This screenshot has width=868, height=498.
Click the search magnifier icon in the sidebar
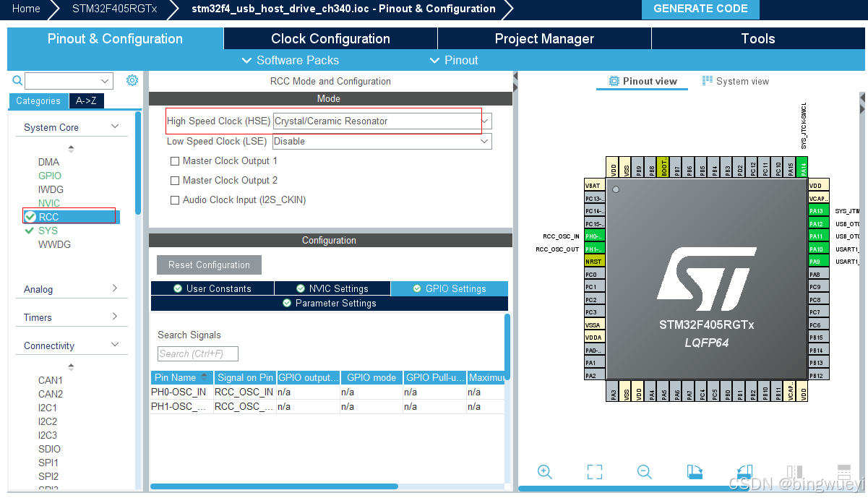click(17, 80)
